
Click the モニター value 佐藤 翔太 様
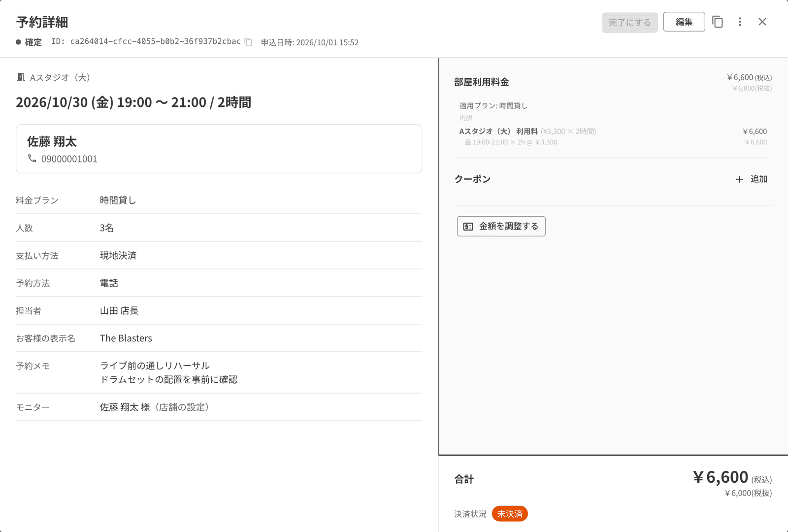click(x=125, y=407)
